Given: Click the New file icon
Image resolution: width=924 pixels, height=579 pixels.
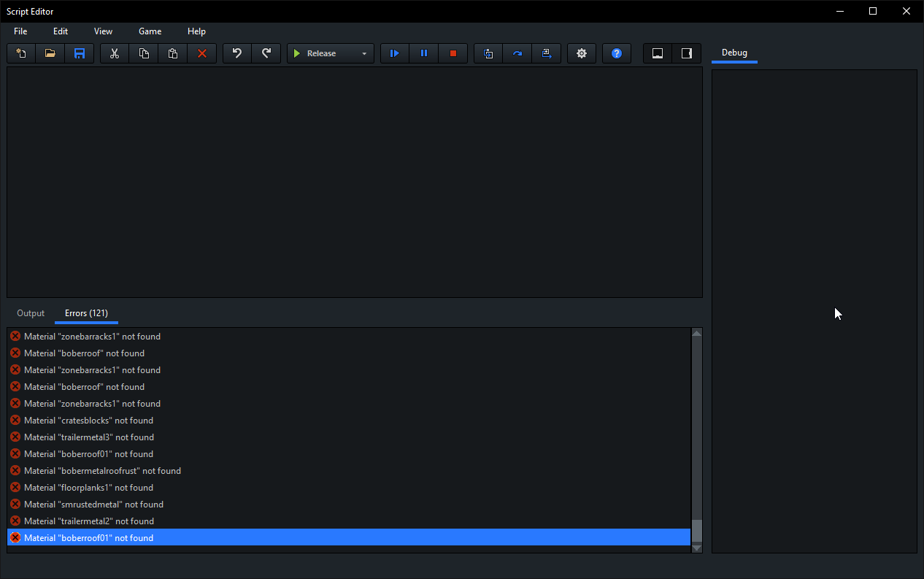Looking at the screenshot, I should tap(21, 53).
